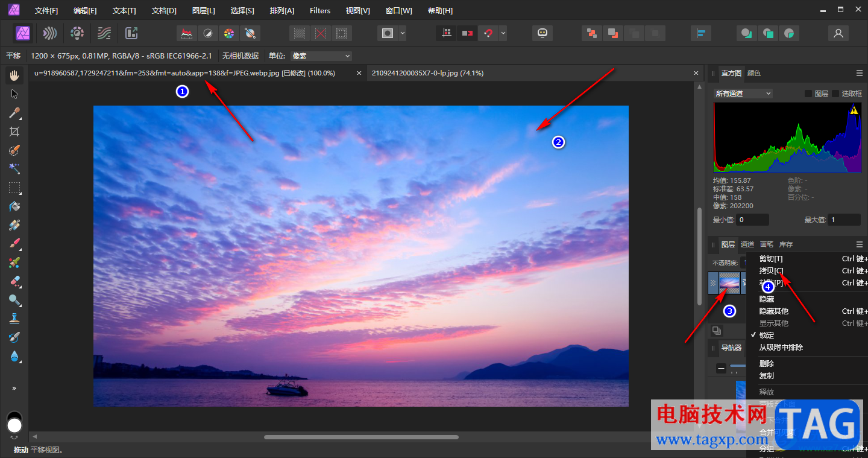Pick the Clone Stamp tool

(x=14, y=319)
